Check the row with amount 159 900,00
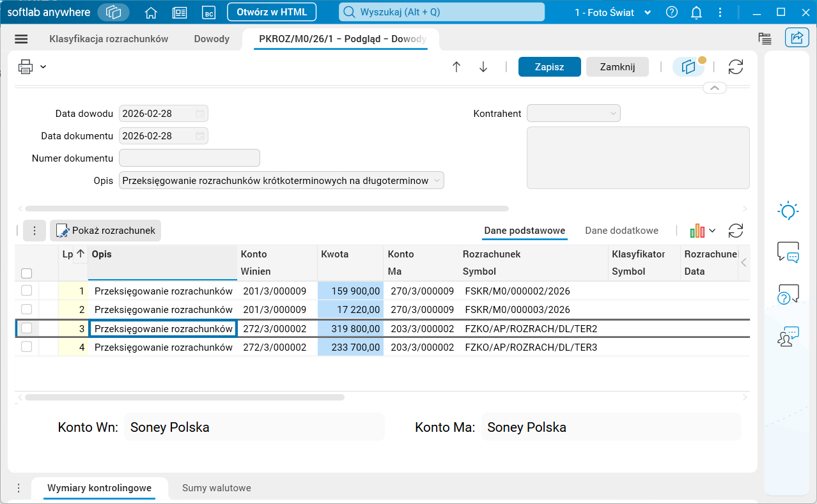 [x=27, y=291]
